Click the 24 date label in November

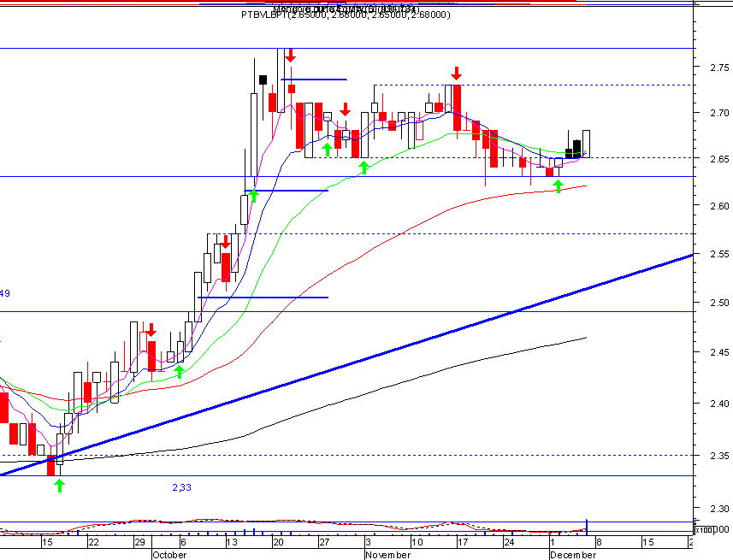tap(509, 542)
